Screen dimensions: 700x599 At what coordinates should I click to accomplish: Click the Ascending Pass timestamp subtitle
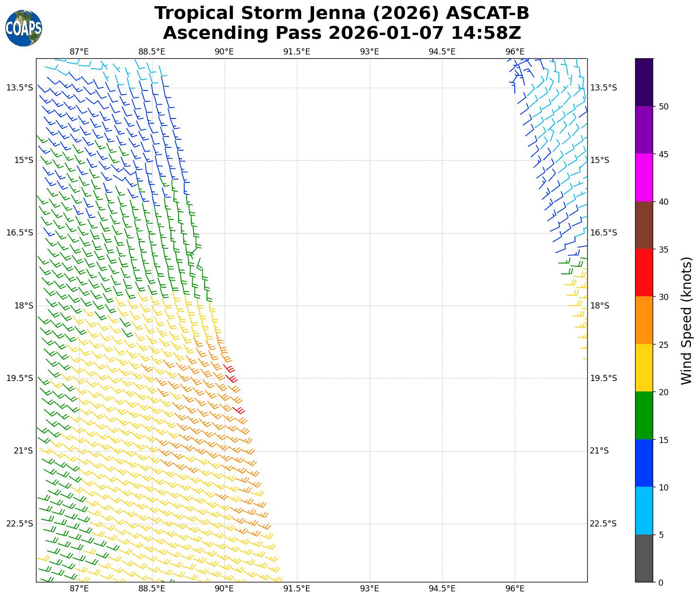[x=341, y=33]
